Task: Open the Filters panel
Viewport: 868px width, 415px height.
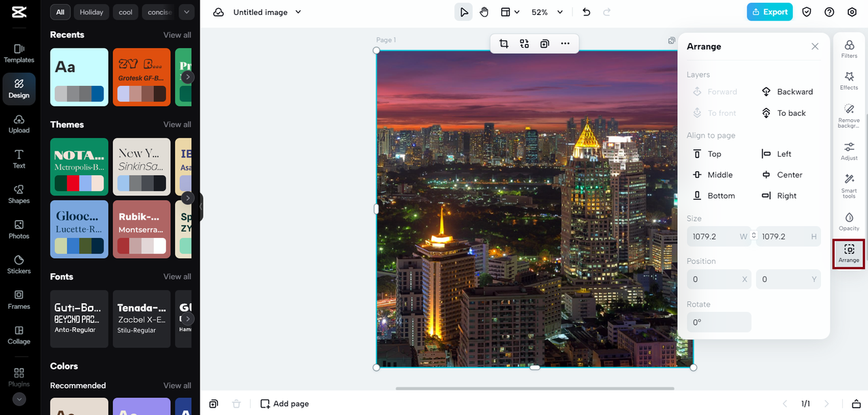Action: coord(849,48)
